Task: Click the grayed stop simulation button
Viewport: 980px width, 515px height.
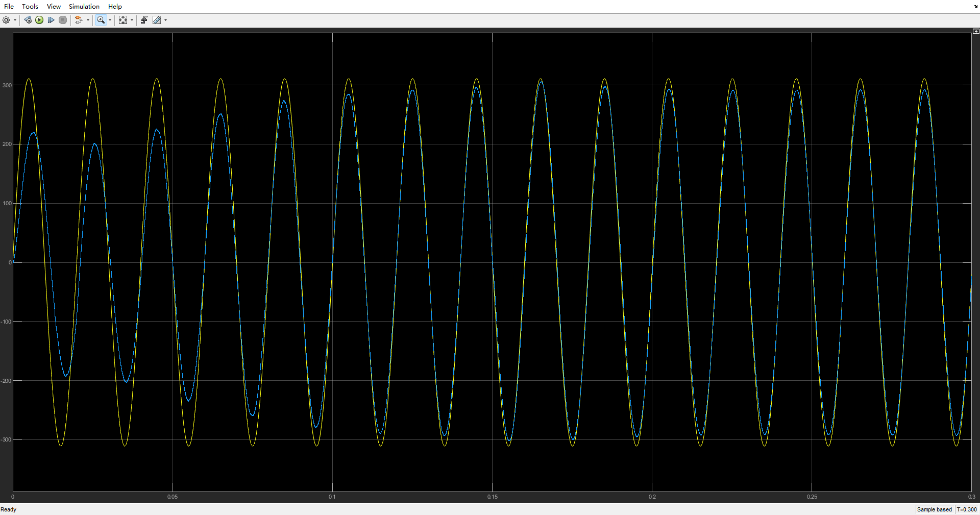Action: [x=63, y=20]
